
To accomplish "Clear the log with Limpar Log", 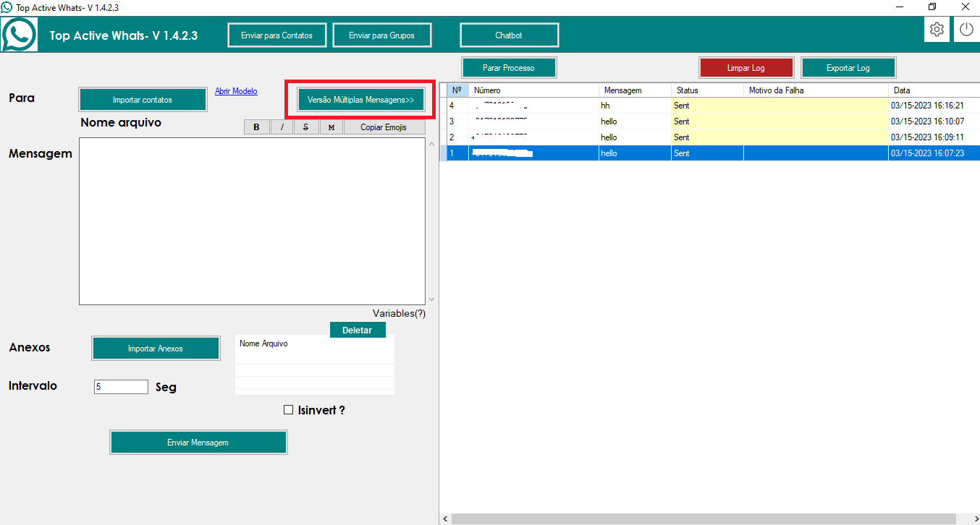I will pos(746,68).
